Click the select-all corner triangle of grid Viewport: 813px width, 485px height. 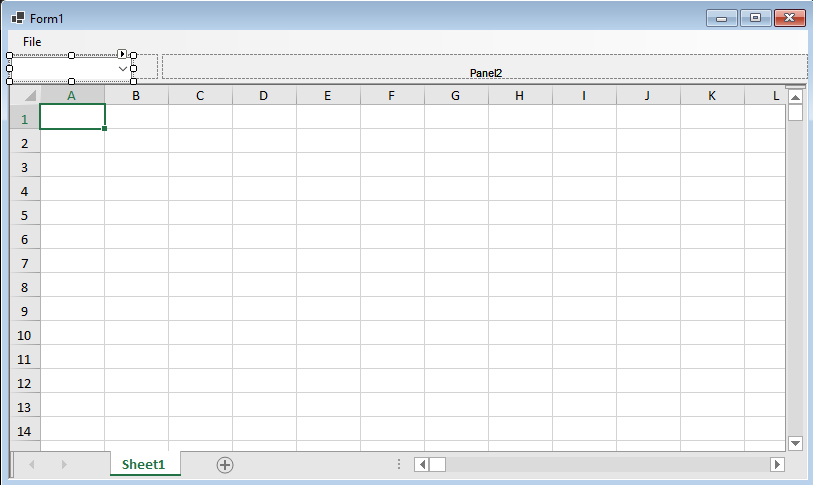[27, 96]
